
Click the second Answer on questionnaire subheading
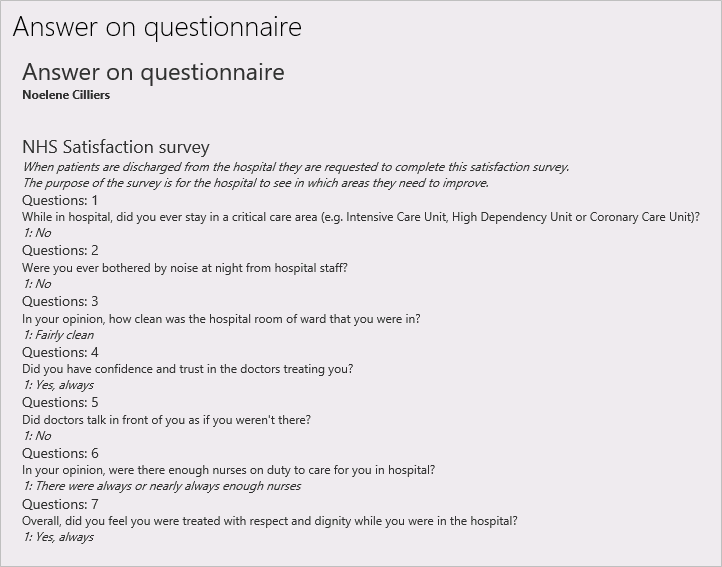(153, 72)
